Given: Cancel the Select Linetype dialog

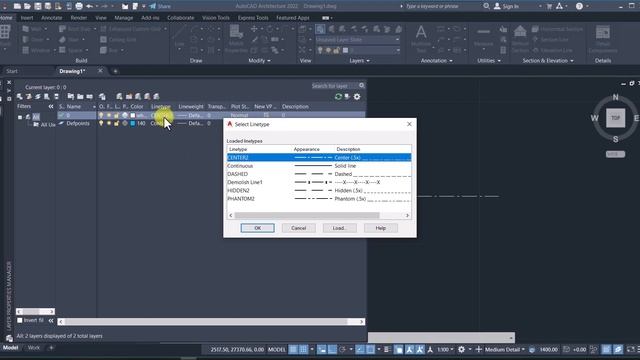Looking at the screenshot, I should pos(299,228).
